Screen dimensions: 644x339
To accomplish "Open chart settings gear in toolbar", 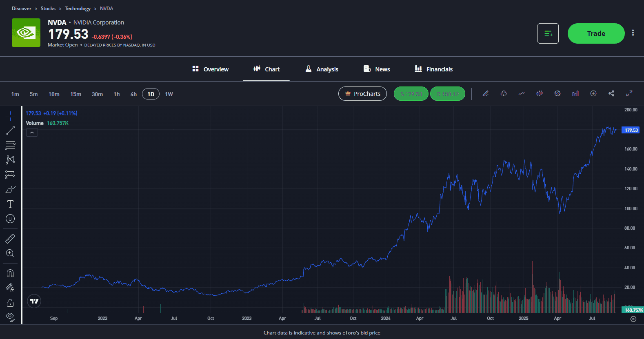I will (x=557, y=93).
